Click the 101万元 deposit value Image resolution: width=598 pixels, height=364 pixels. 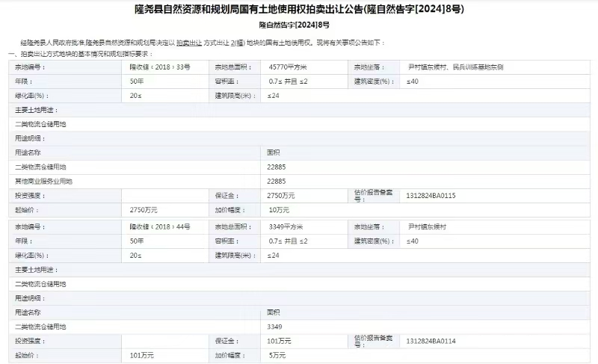pyautogui.click(x=280, y=341)
